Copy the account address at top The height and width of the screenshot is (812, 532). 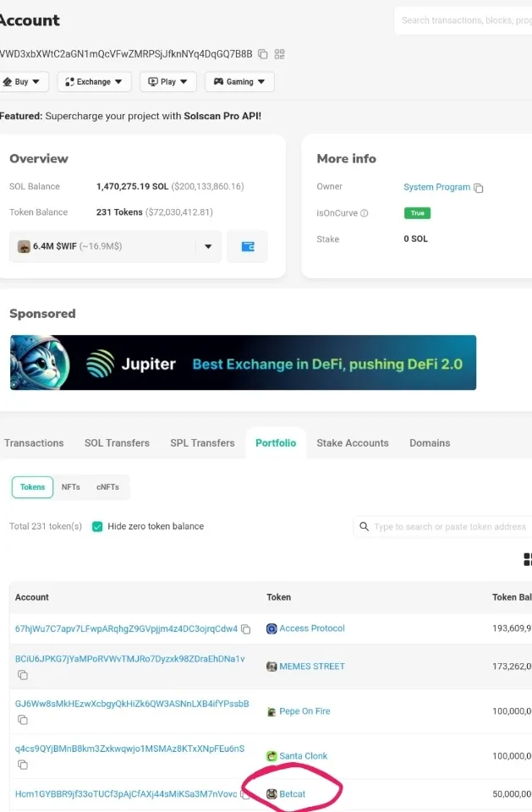[263, 54]
